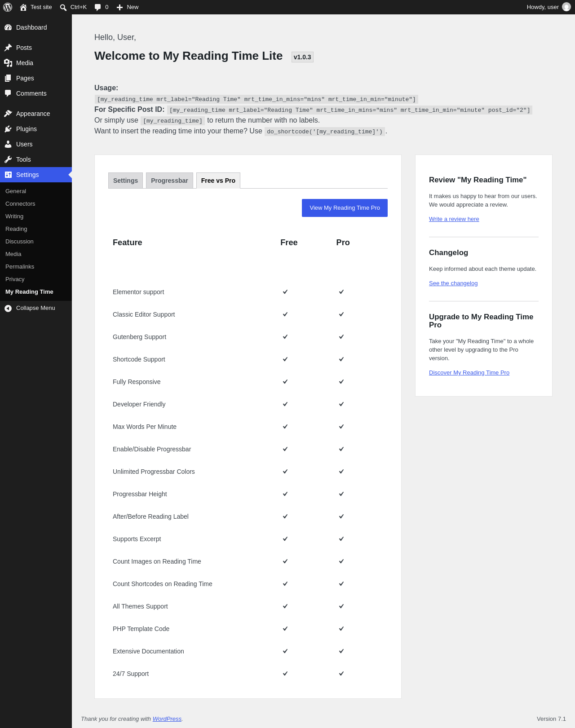This screenshot has height=728, width=575.
Task: Switch to the Progressbar tab
Action: (x=170, y=181)
